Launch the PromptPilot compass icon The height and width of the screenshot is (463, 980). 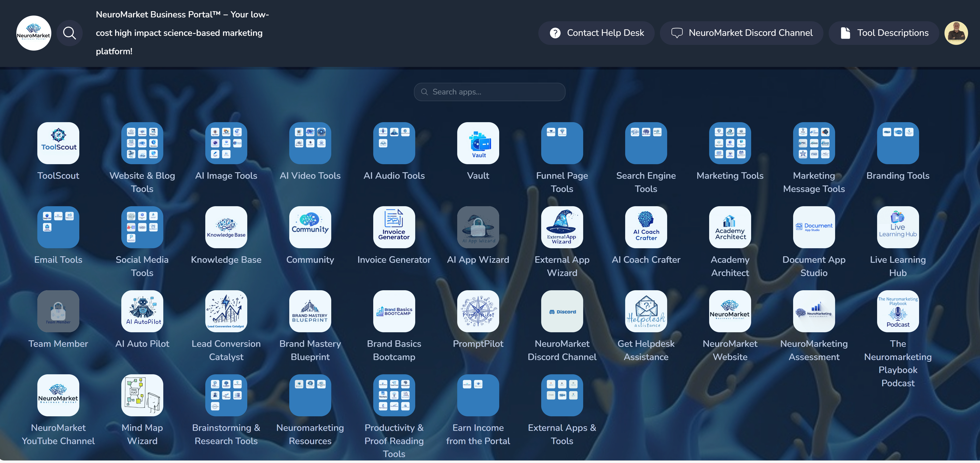[478, 311]
